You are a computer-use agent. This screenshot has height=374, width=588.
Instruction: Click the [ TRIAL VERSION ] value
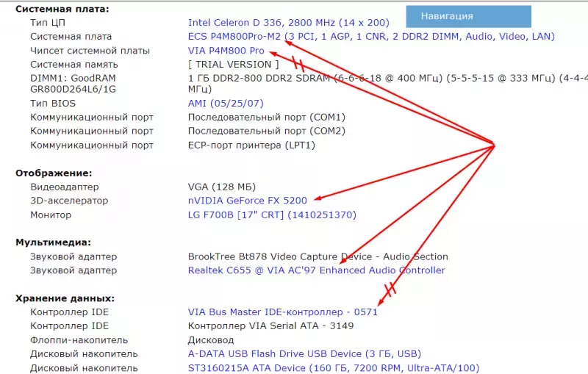(233, 65)
